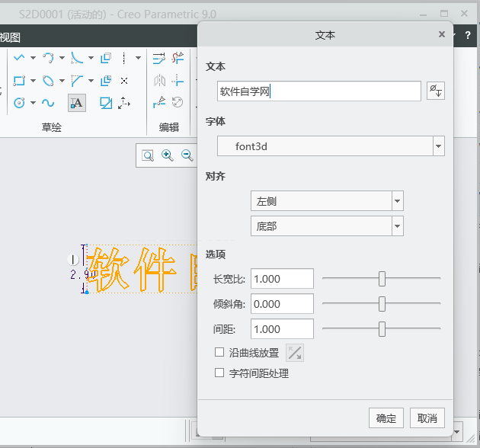Expand the Centerline tool dropdown arrow
This screenshot has width=480, height=448.
tap(138, 58)
